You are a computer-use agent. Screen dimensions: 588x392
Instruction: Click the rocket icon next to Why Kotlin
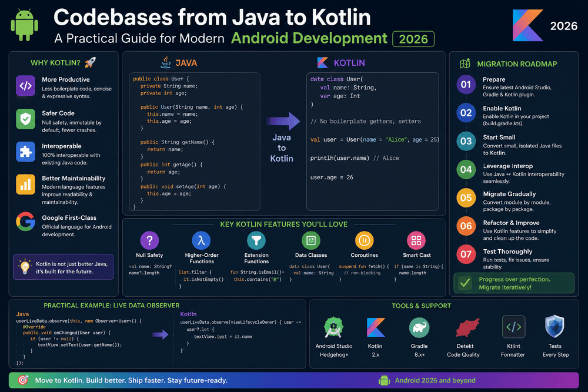(90, 62)
